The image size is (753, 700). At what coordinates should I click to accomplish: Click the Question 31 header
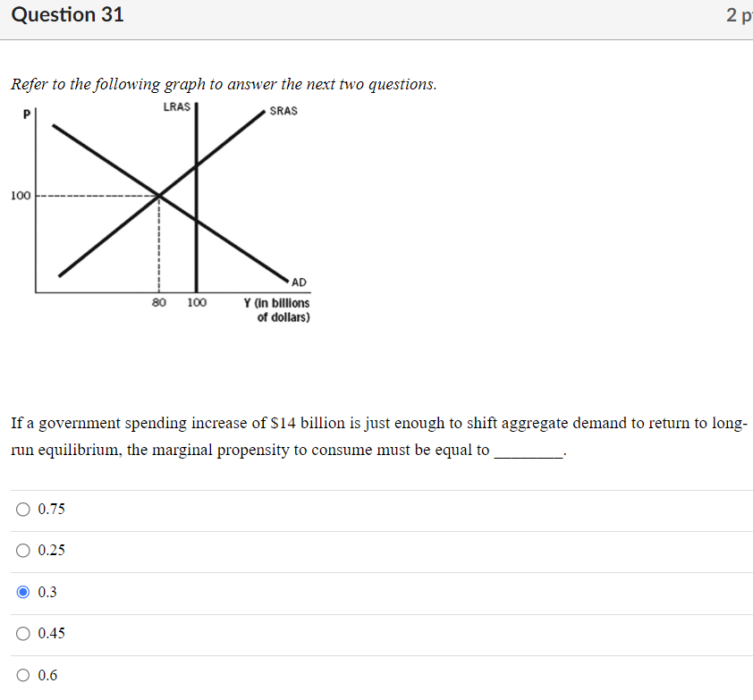coord(67,14)
